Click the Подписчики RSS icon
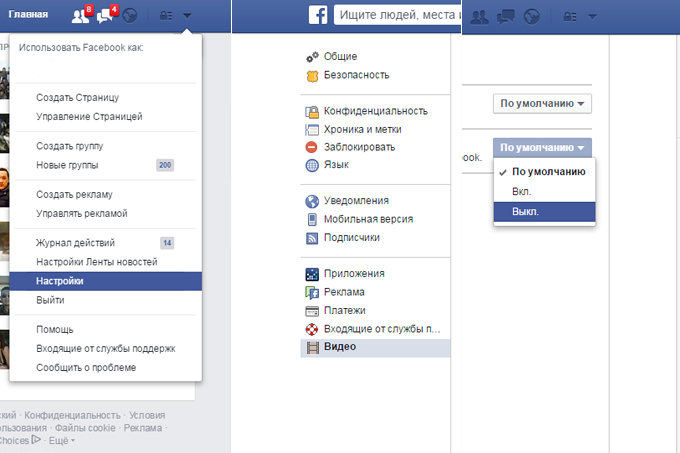 coord(312,238)
